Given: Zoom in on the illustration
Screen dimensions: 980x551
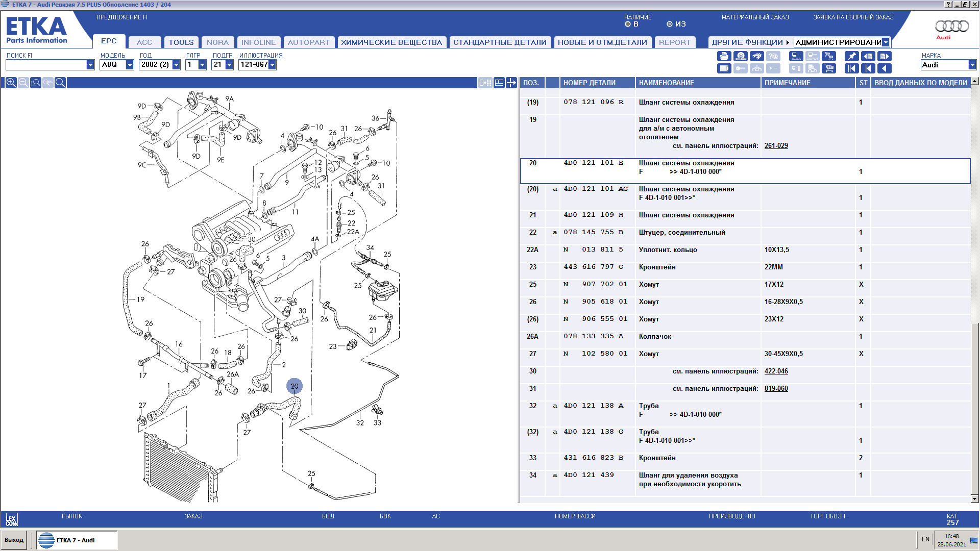Looking at the screenshot, I should 11,83.
